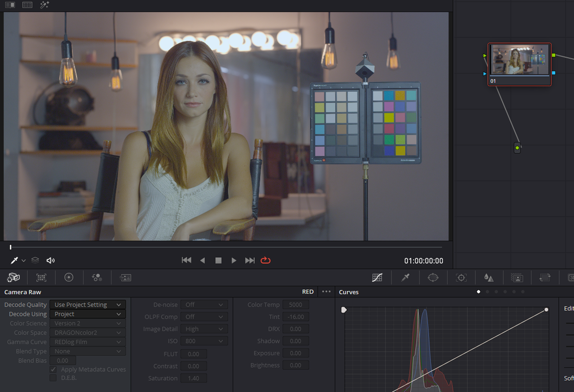Jump to the first frame
This screenshot has width=574, height=392.
(186, 260)
